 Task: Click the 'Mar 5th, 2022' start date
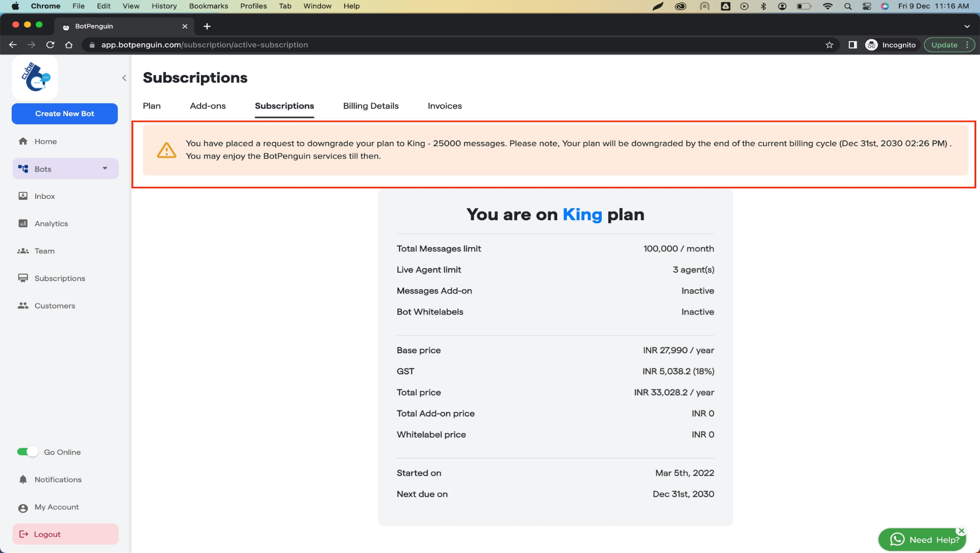tap(684, 473)
